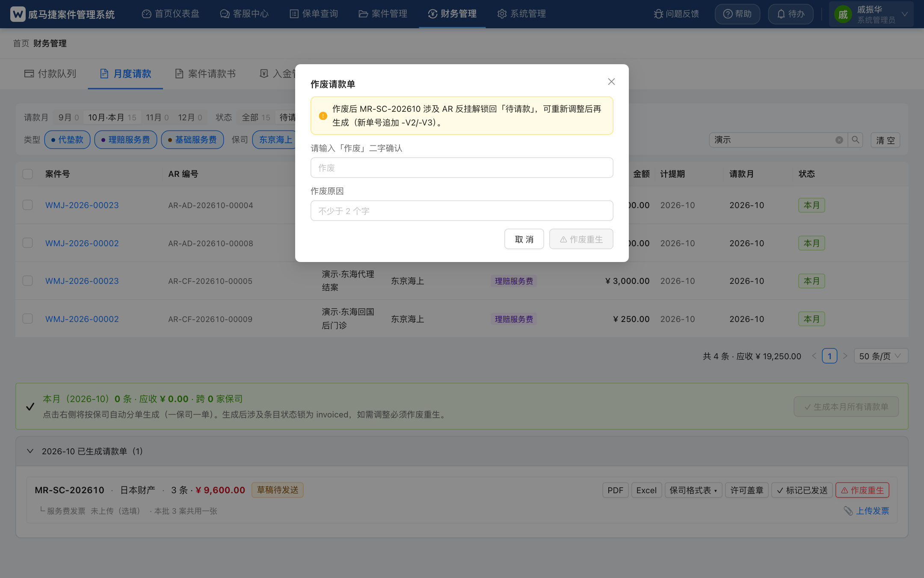
Task: Switch to the 月度请款 tab
Action: 125,74
